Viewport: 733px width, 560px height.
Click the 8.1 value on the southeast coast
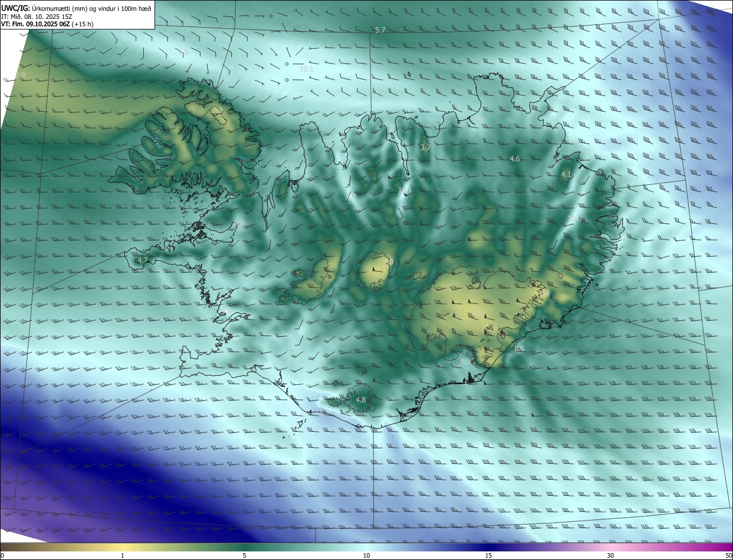[519, 348]
